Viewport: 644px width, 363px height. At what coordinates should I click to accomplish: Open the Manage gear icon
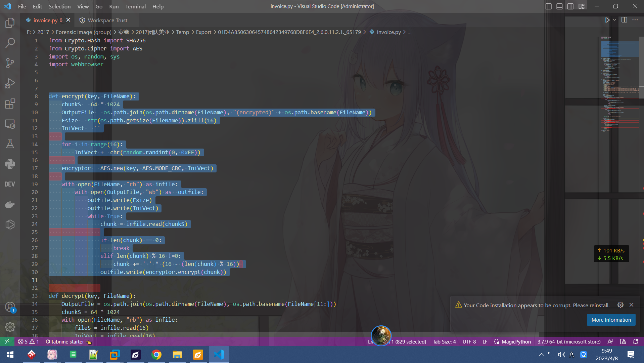10,327
